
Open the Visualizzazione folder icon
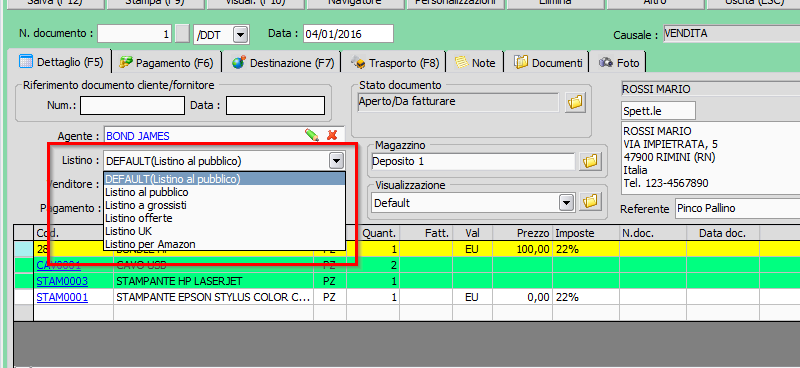[590, 201]
